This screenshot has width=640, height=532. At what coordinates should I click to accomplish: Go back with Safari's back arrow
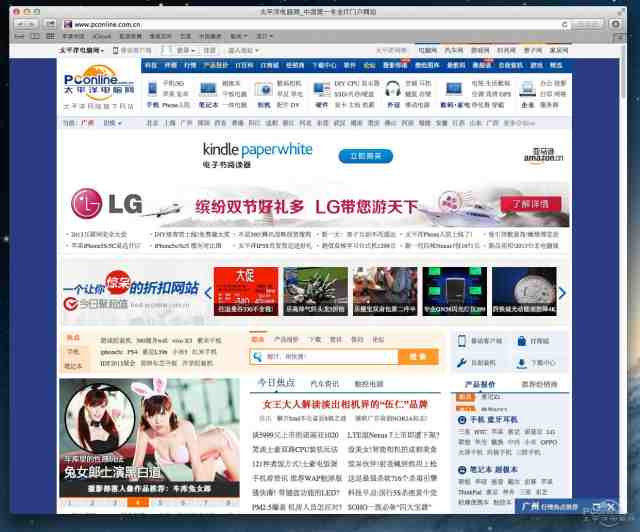[21, 24]
